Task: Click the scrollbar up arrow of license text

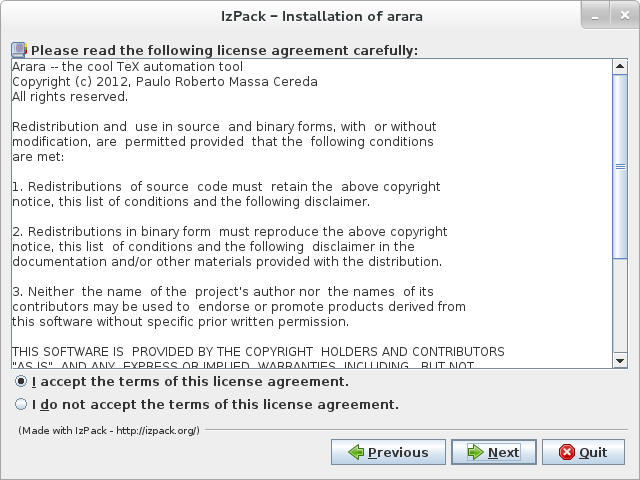Action: (x=620, y=66)
